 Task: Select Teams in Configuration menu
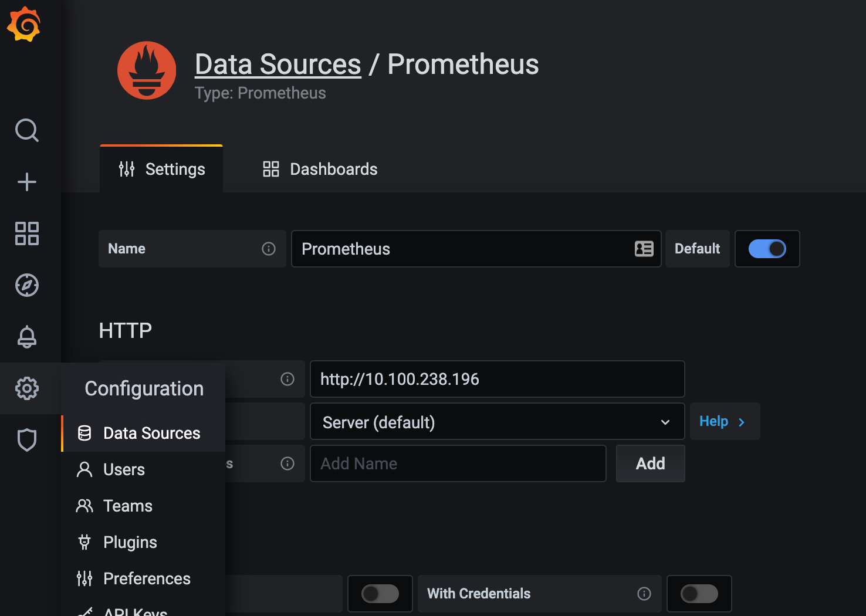143,506
